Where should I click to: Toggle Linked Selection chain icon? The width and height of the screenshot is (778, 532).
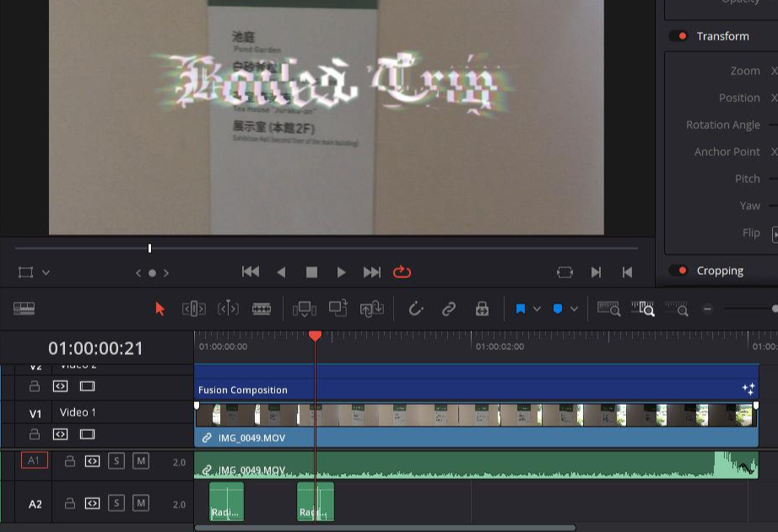pos(449,309)
